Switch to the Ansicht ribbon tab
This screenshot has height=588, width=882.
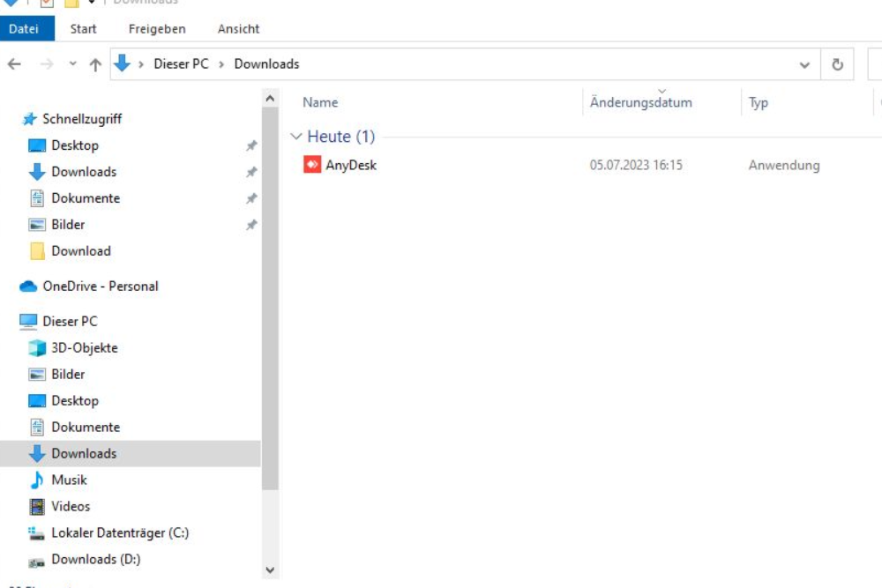click(238, 28)
